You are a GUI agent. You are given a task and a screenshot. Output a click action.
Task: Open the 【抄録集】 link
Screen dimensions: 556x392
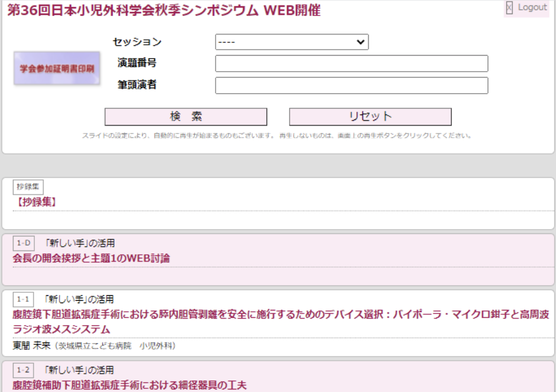[36, 202]
